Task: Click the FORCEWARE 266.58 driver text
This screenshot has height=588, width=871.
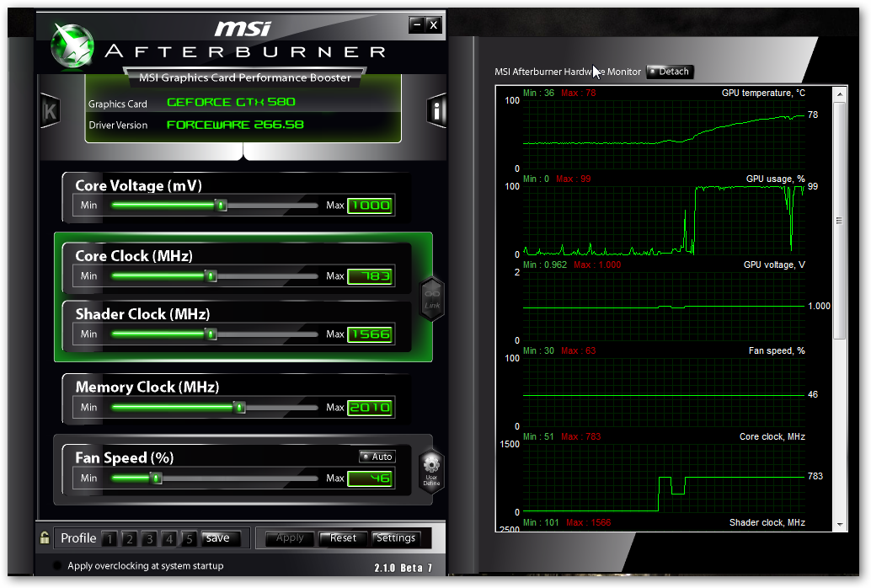Action: coord(236,125)
